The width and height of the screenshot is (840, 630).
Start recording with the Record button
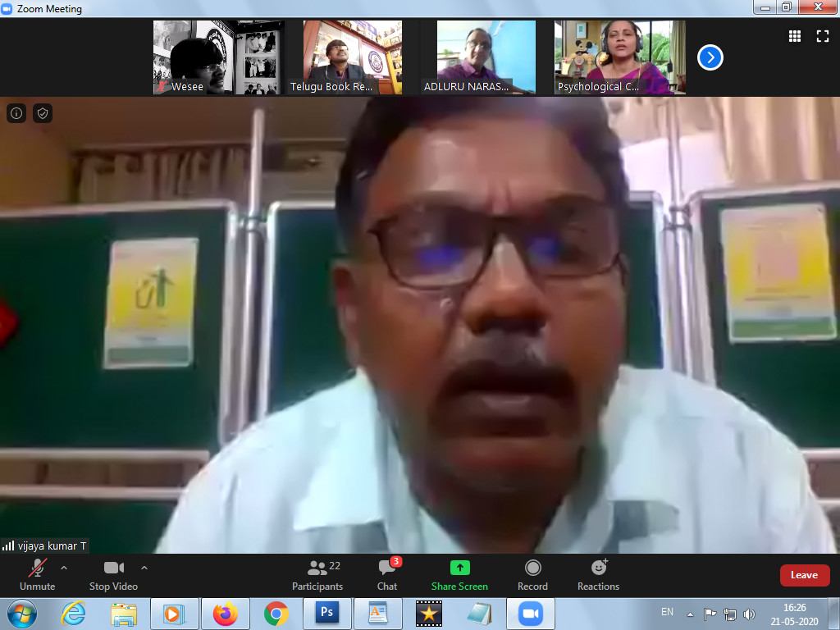tap(532, 575)
